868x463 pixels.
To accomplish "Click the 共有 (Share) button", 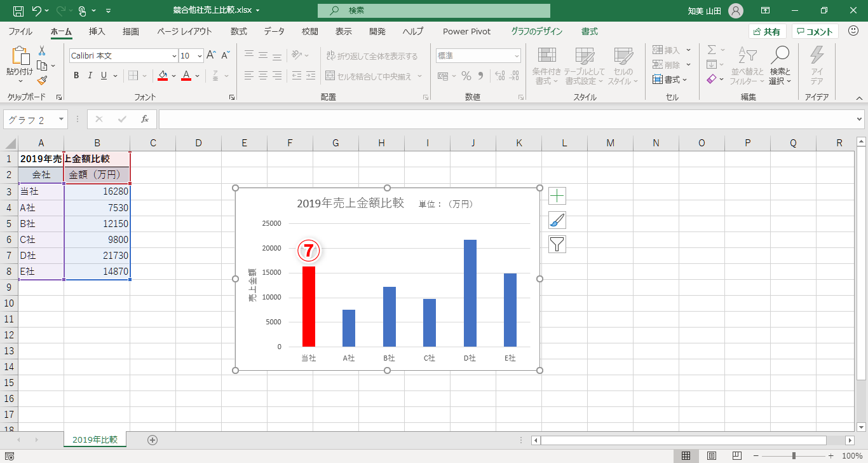I will tap(768, 32).
